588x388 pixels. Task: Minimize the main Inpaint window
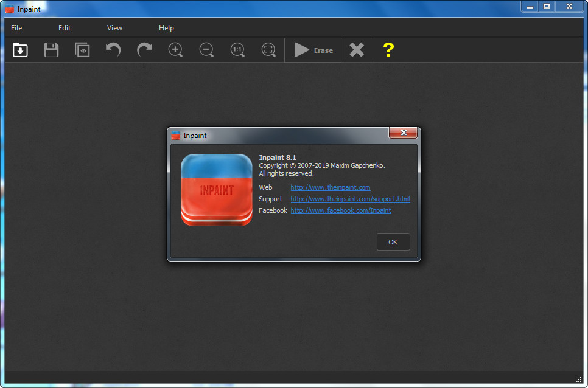point(530,6)
